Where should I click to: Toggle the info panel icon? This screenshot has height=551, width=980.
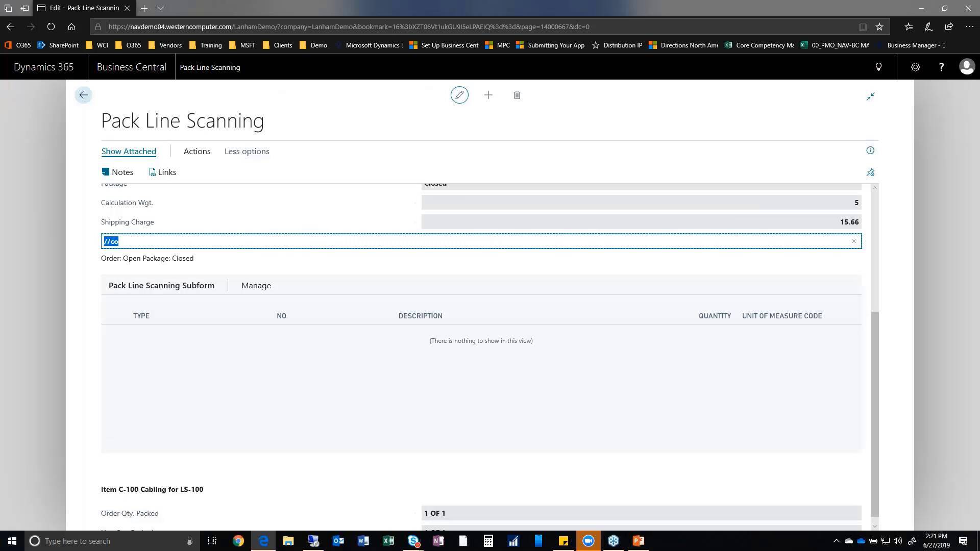click(870, 150)
